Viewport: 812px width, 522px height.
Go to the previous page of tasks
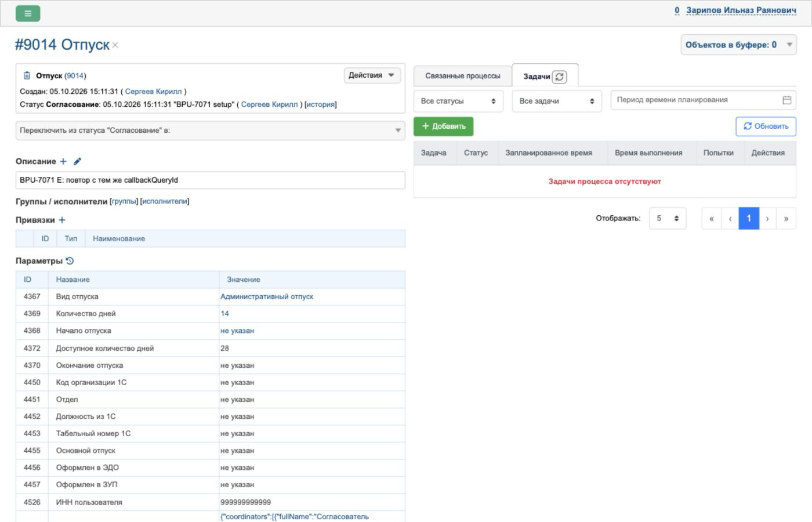click(730, 219)
